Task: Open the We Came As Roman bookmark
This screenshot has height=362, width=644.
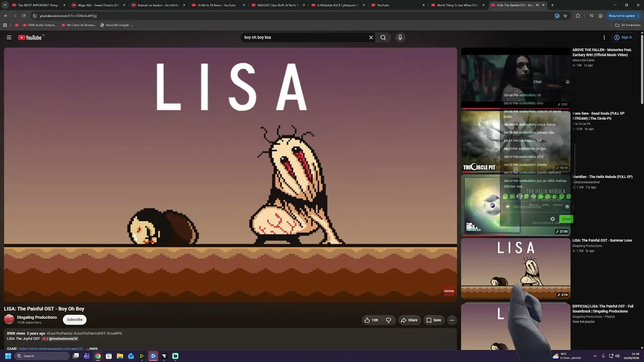Action: (78, 25)
